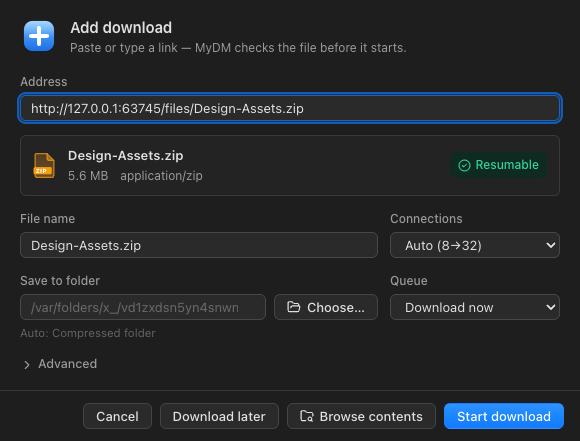Click the Resumable checkmark icon
The width and height of the screenshot is (580, 441).
click(x=464, y=165)
